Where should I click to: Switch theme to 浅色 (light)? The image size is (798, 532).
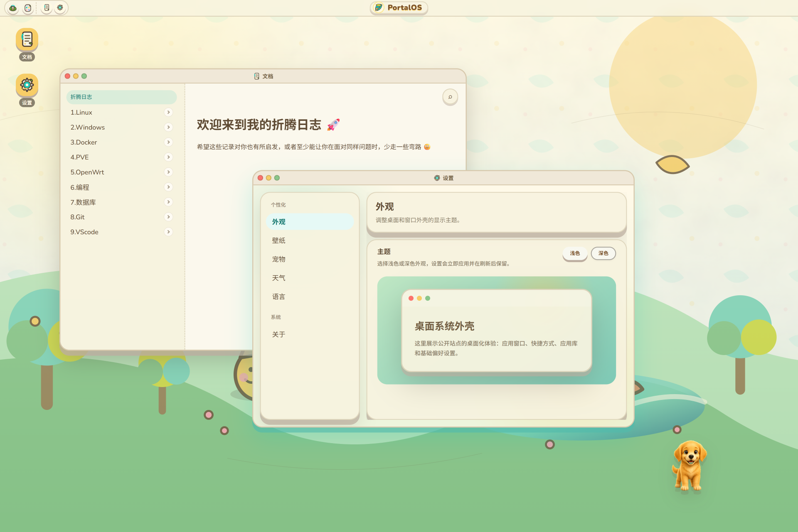click(575, 253)
